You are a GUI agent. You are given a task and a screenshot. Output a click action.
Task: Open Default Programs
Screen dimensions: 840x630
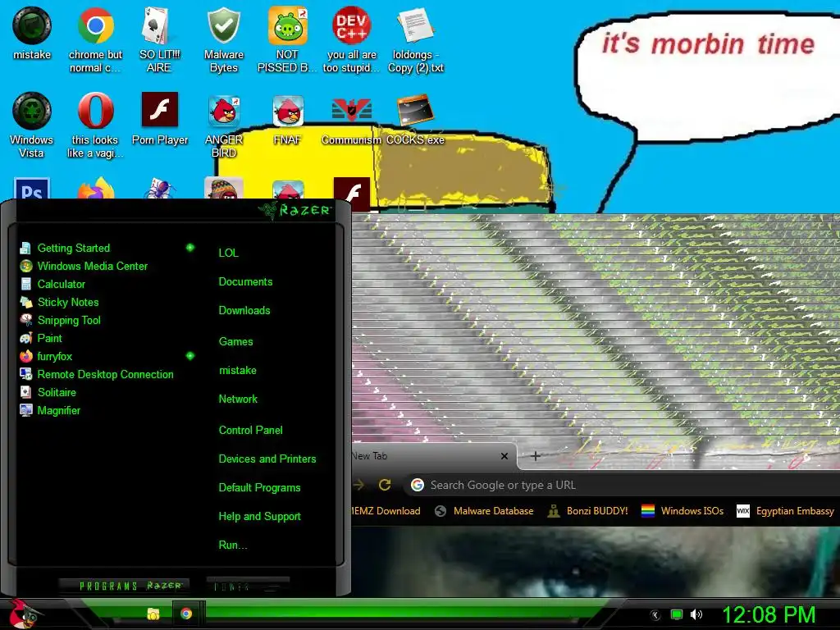click(259, 488)
